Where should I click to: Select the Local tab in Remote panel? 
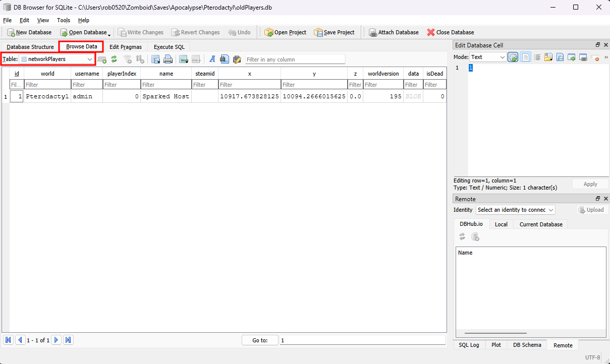501,224
